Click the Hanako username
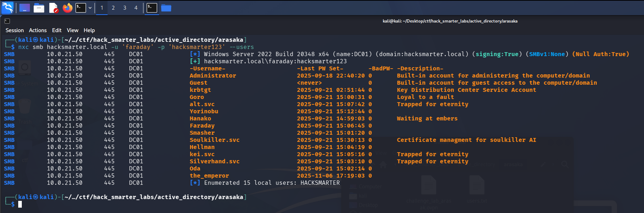The image size is (644, 213). point(200,118)
